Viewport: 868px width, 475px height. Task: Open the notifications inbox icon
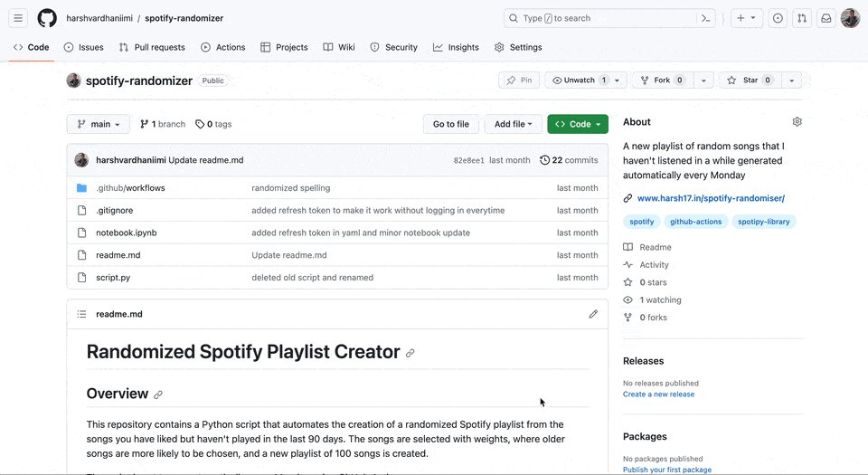(x=826, y=18)
